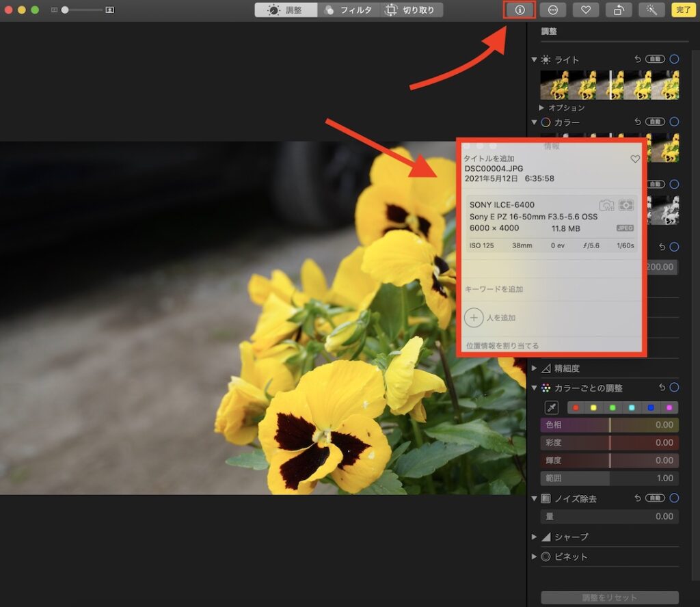
Task: Click the auto-enhance magic wand icon
Action: [x=651, y=10]
